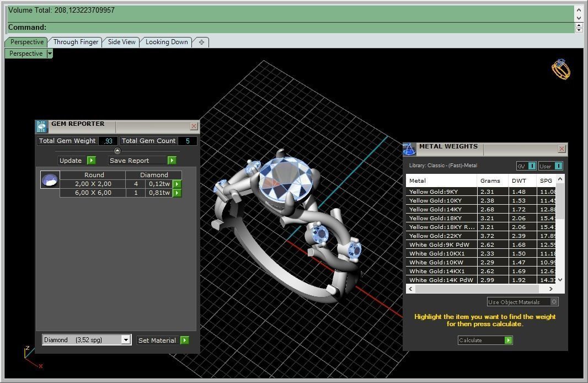Toggle the User library switch
This screenshot has width=588, height=383.
558,166
